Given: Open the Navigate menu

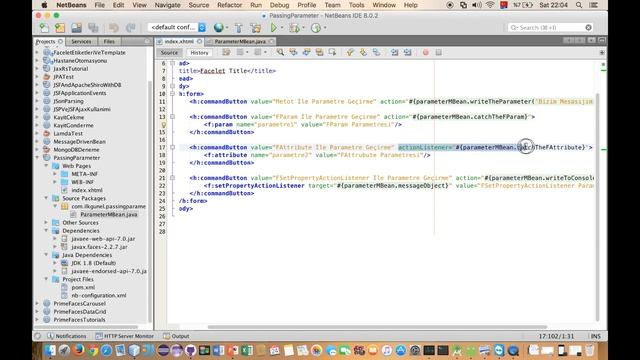Looking at the screenshot, I should coord(167,5).
